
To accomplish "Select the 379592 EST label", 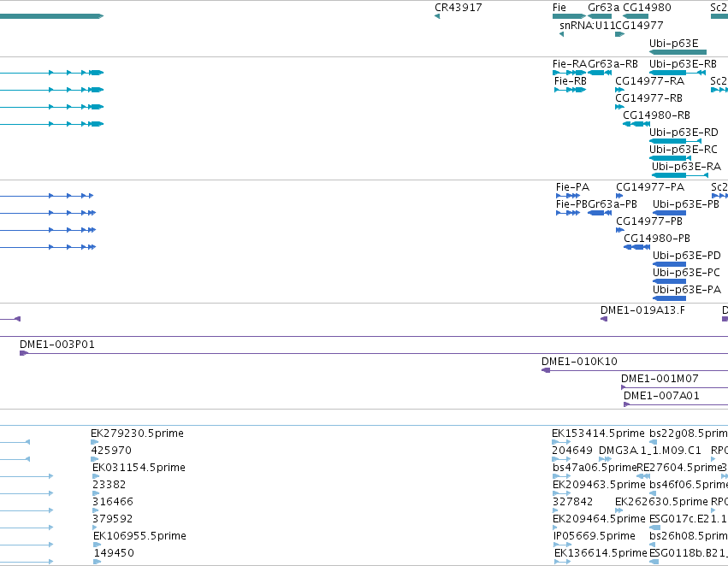I will coord(112,519).
